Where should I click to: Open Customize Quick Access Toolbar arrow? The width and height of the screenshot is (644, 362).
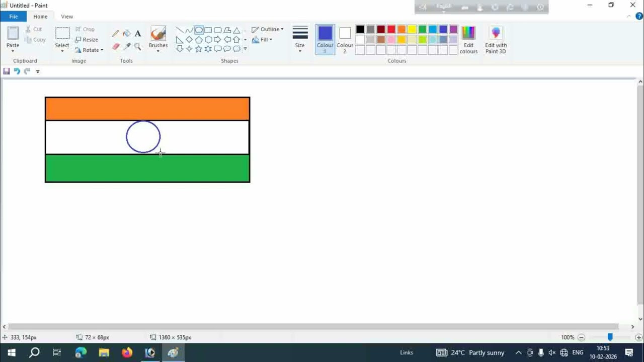coord(38,71)
